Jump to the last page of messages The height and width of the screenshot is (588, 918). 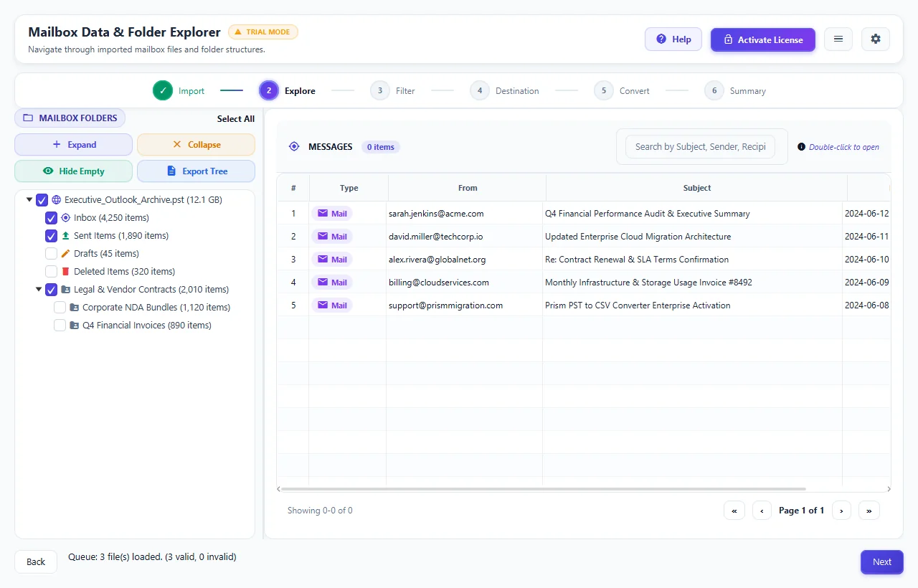869,511
